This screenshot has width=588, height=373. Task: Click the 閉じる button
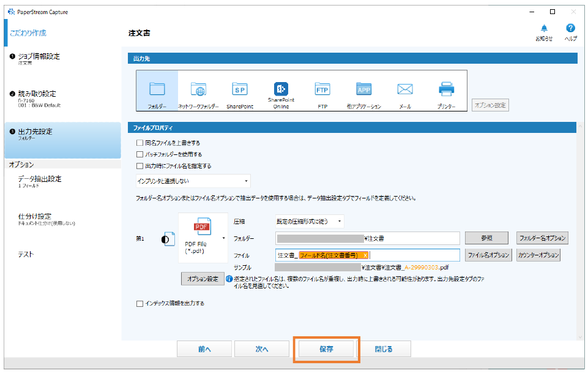point(384,349)
